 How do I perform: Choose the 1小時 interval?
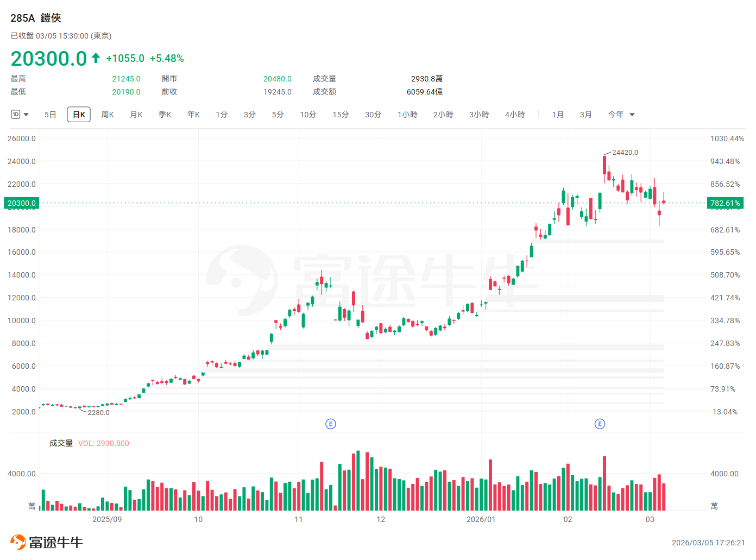[x=407, y=115]
